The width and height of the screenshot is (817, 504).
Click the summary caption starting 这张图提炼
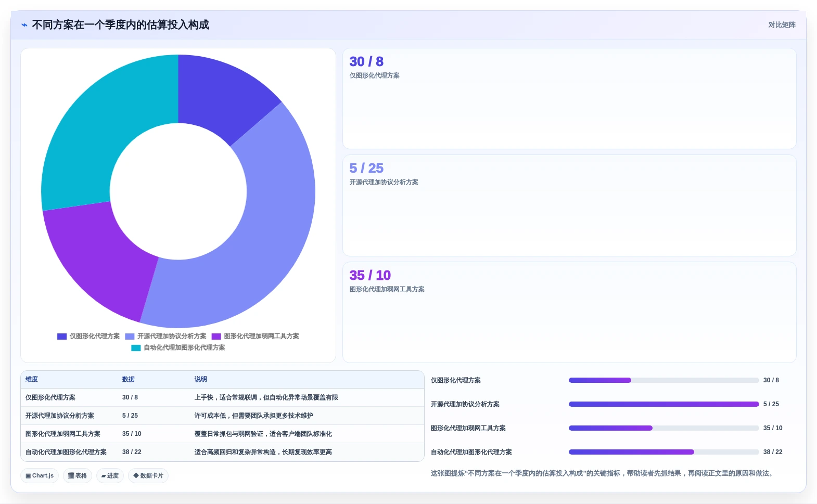[x=603, y=473]
